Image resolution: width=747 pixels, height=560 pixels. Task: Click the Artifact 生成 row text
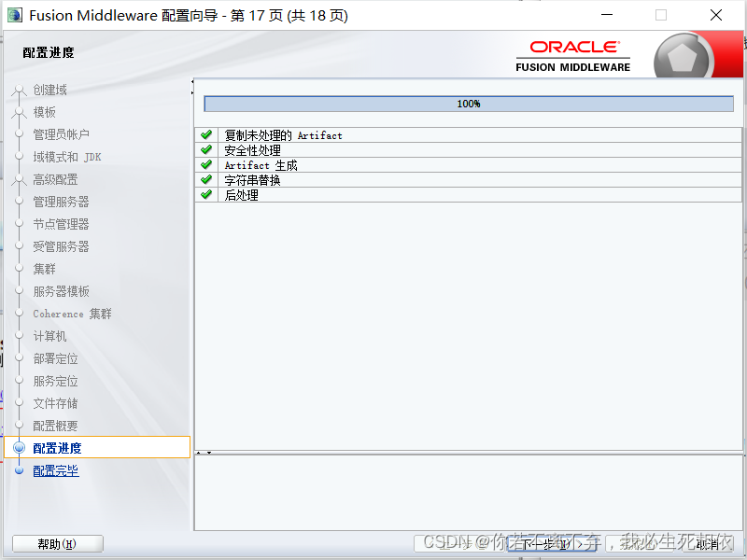[261, 165]
